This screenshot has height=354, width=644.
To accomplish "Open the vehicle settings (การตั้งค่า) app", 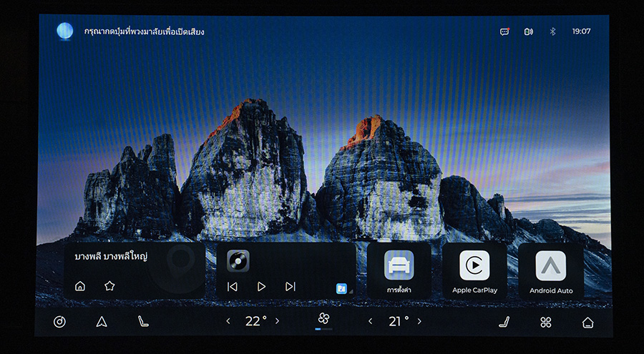I will click(399, 270).
